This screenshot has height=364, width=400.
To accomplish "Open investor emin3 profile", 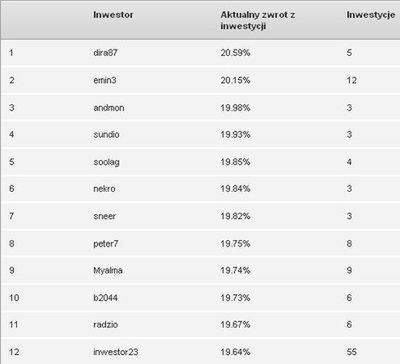I will tap(105, 80).
